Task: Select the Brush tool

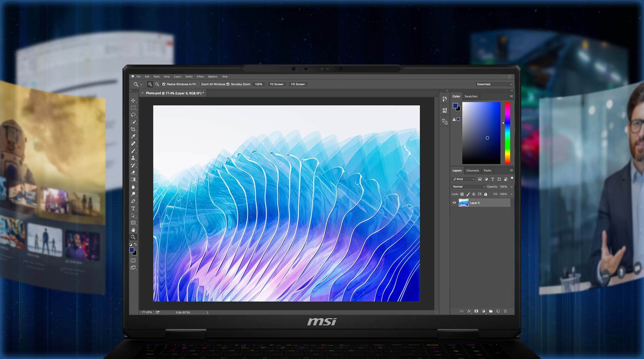Action: coord(133,151)
